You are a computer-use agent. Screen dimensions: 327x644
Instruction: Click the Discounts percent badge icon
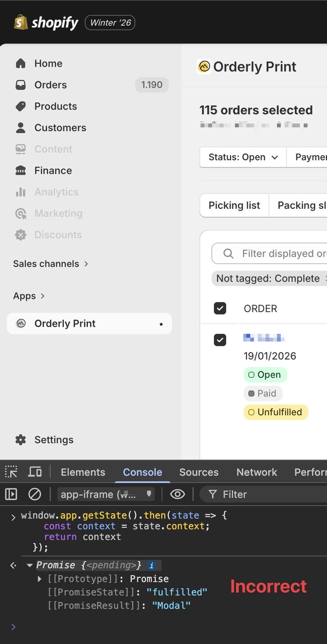click(21, 235)
